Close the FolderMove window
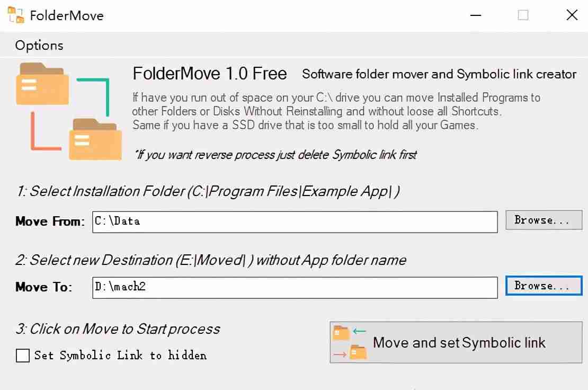Image resolution: width=588 pixels, height=390 pixels. [572, 15]
